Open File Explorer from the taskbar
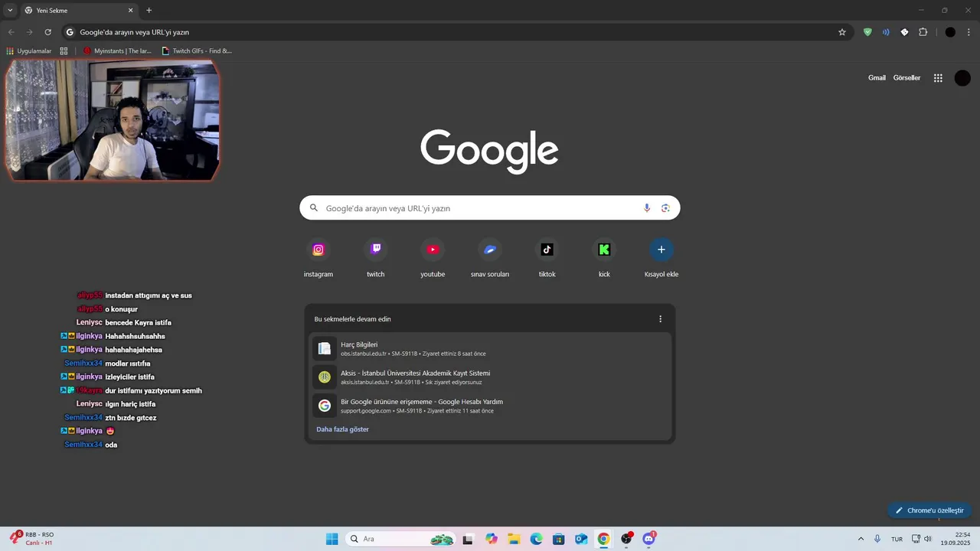980x551 pixels. point(514,539)
